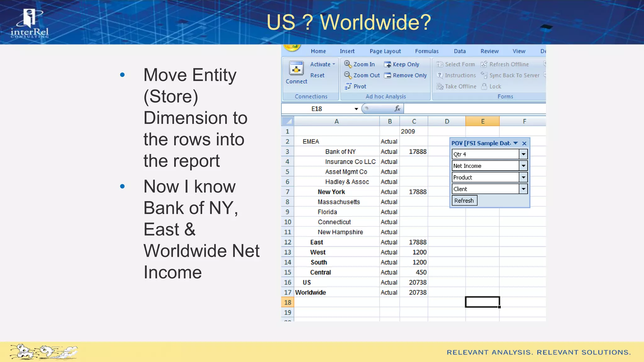Image resolution: width=644 pixels, height=362 pixels.
Task: Select the EMEA cell
Action: click(x=336, y=141)
